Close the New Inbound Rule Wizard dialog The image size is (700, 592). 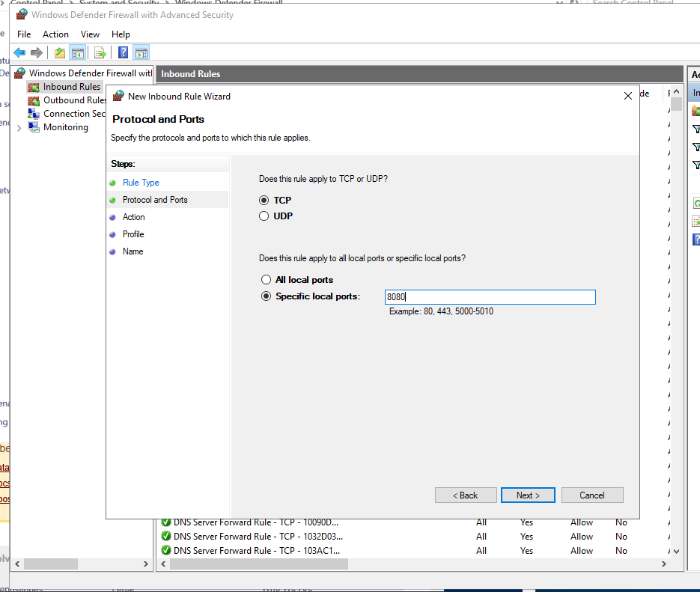pos(628,96)
